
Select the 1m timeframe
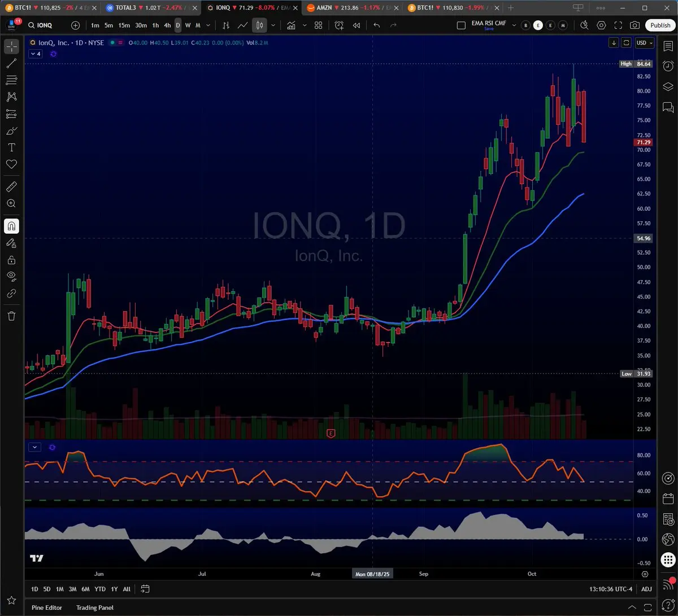click(x=95, y=25)
